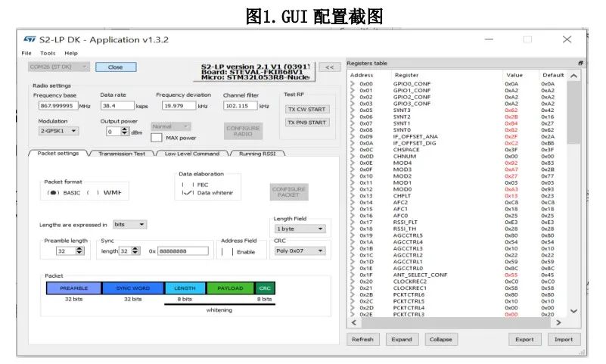Click the Default column header
The image size is (606, 364).
point(553,75)
